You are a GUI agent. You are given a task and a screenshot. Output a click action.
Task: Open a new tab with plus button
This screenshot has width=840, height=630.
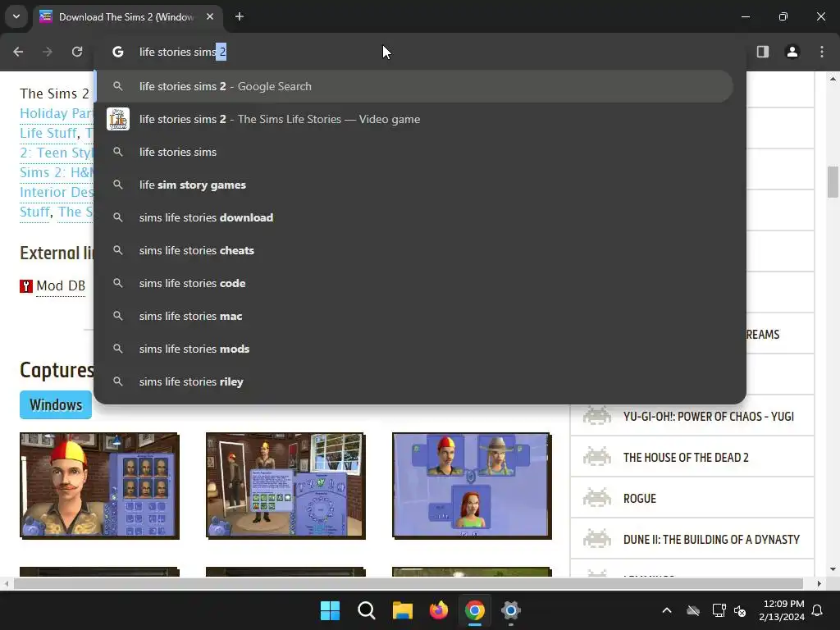tap(240, 16)
